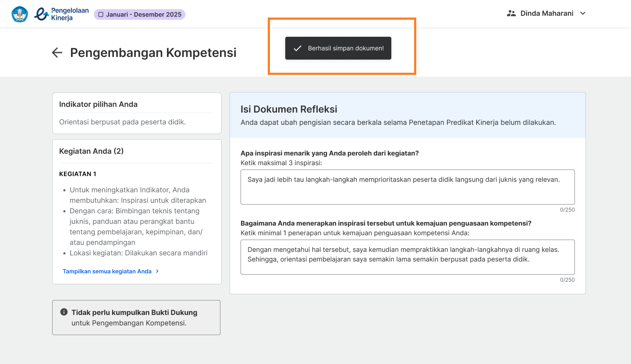The width and height of the screenshot is (631, 364).
Task: Click the Anda dapat ubah pengisian secara berkala note
Action: click(x=398, y=122)
